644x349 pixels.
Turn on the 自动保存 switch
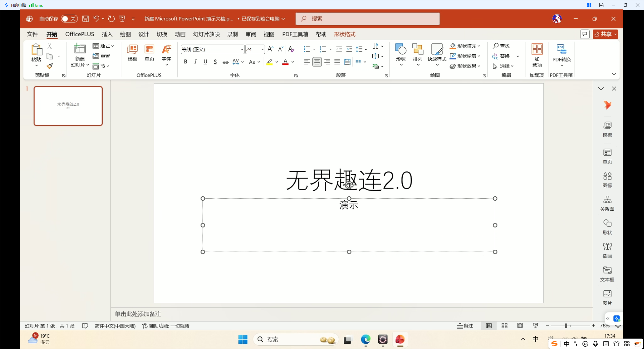coord(69,19)
